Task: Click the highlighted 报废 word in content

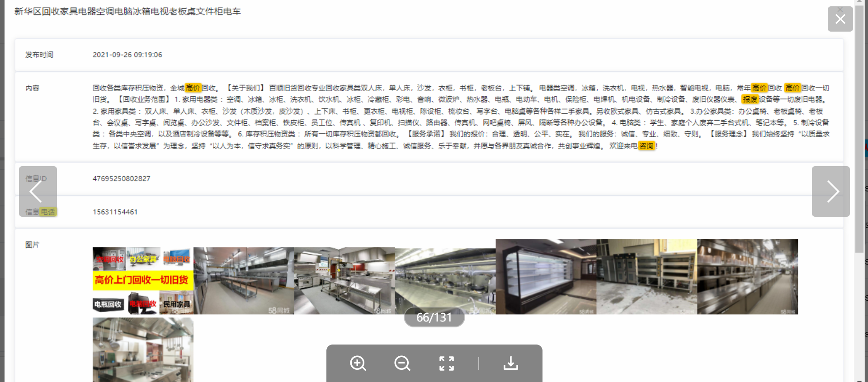Action: (x=750, y=99)
